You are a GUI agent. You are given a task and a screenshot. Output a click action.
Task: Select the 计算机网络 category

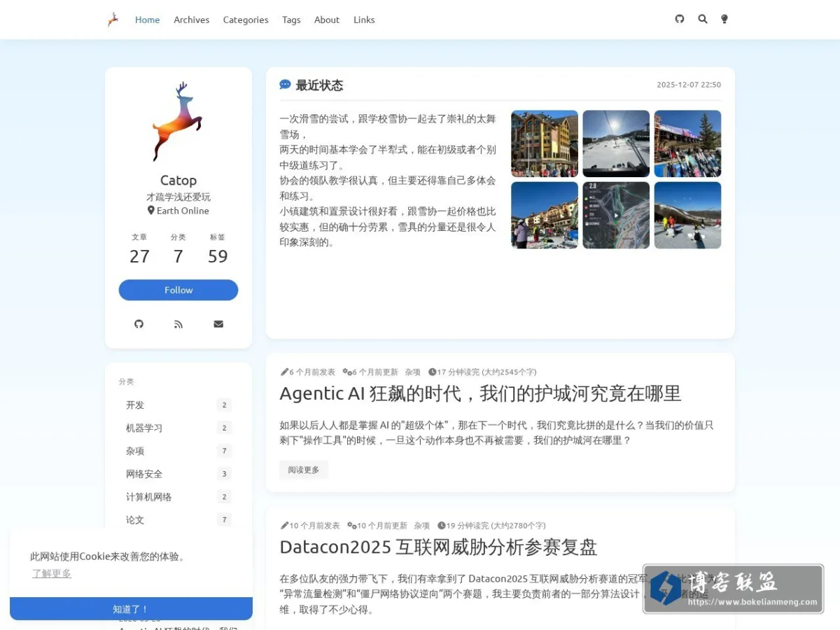click(178, 497)
